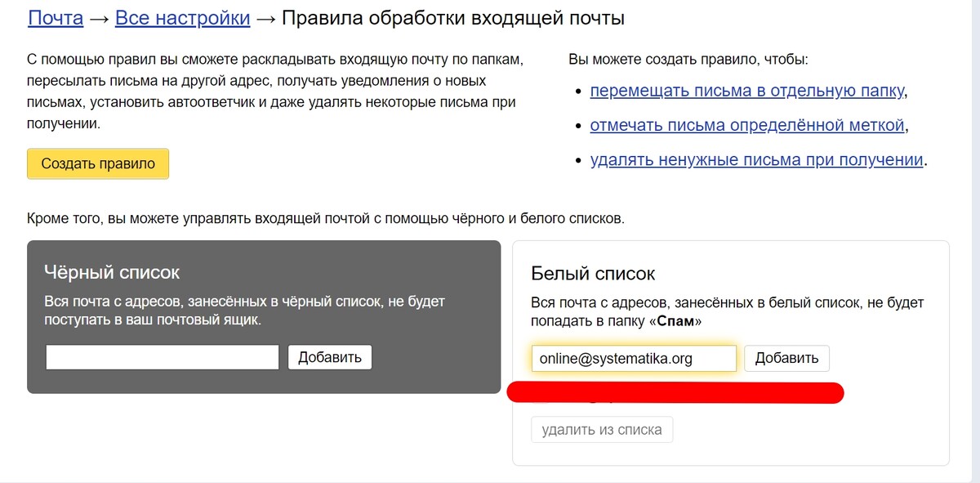The width and height of the screenshot is (980, 483).
Task: Open the "Все настройки" breadcrumb link
Action: point(182,18)
